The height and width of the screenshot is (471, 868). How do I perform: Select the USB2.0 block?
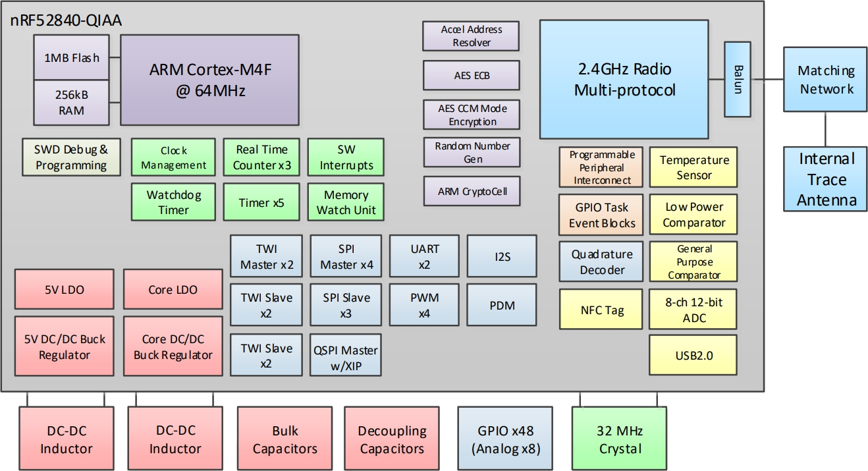click(x=693, y=355)
